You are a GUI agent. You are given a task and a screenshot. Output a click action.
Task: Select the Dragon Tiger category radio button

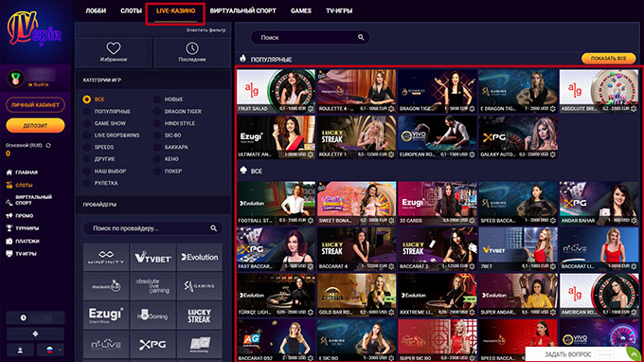tap(157, 112)
